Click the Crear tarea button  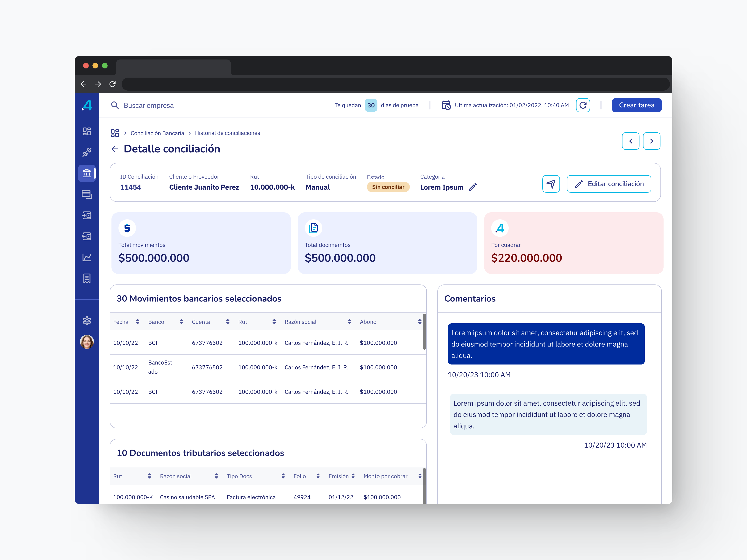tap(637, 105)
